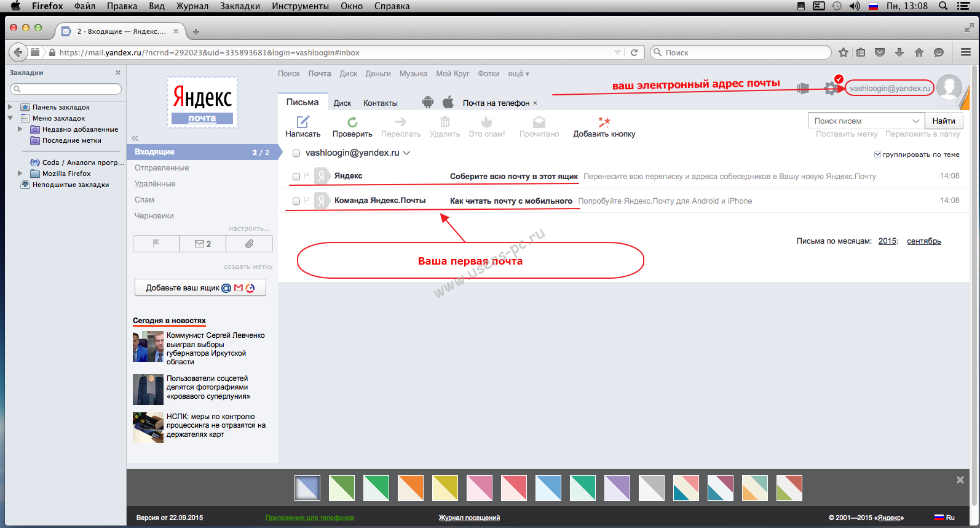Filter by flagged messages icon
This screenshot has height=528, width=980.
pos(156,244)
